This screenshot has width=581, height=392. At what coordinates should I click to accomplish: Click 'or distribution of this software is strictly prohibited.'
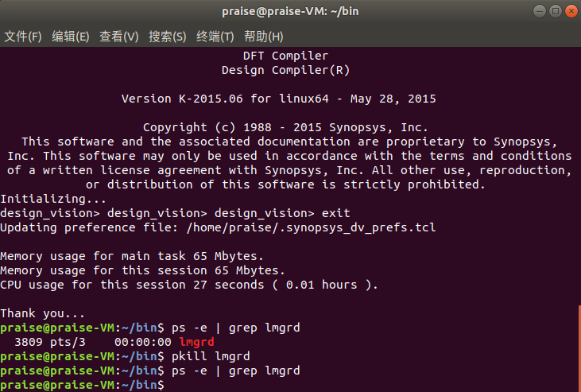pyautogui.click(x=285, y=184)
